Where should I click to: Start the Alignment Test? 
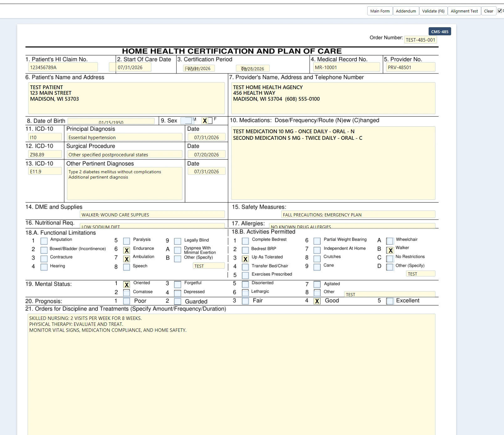click(464, 11)
